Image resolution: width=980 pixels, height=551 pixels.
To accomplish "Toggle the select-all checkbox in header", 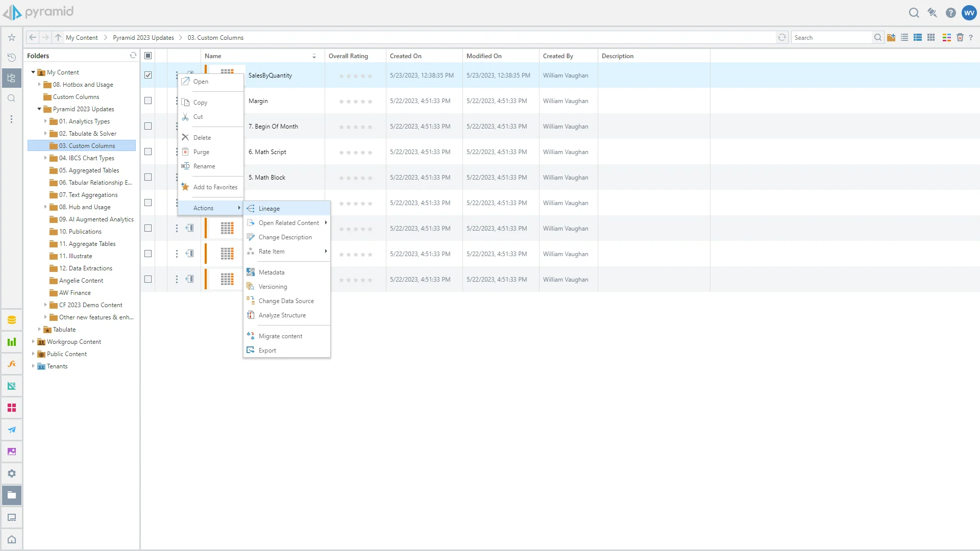I will tap(148, 56).
